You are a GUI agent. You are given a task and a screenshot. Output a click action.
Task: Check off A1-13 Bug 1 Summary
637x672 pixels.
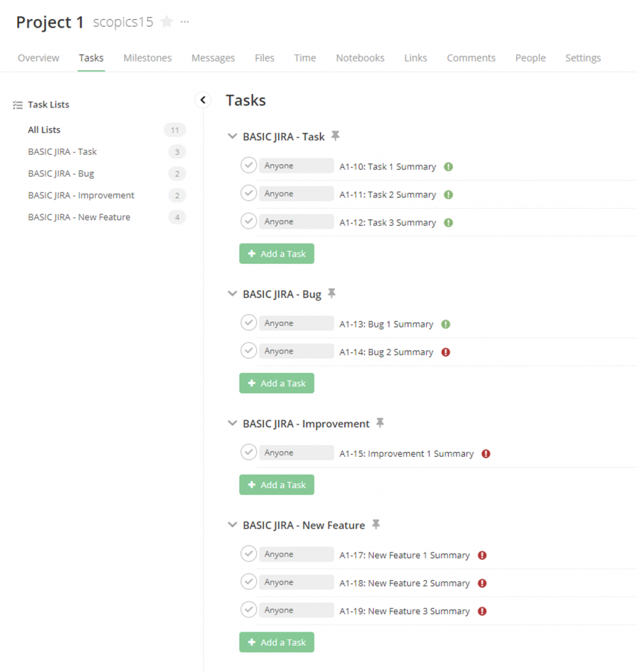coord(248,323)
